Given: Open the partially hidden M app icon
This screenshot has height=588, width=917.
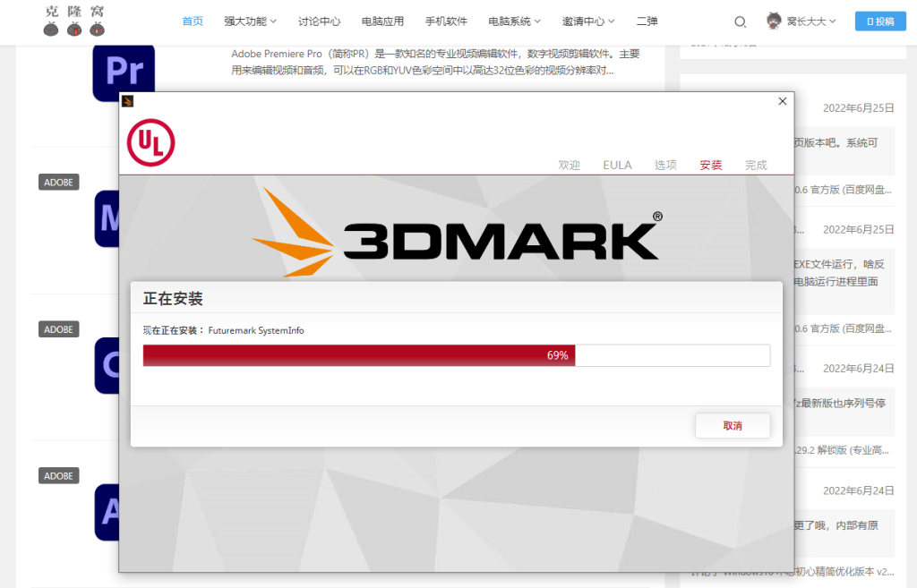Looking at the screenshot, I should [x=107, y=218].
